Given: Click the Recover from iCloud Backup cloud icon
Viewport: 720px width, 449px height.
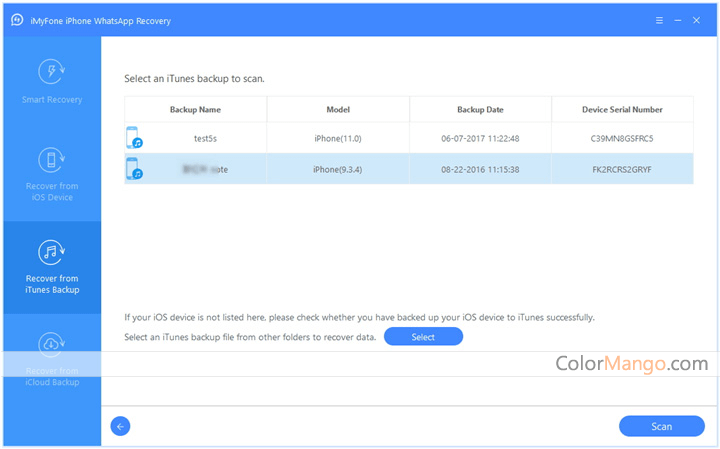Looking at the screenshot, I should click(x=51, y=345).
